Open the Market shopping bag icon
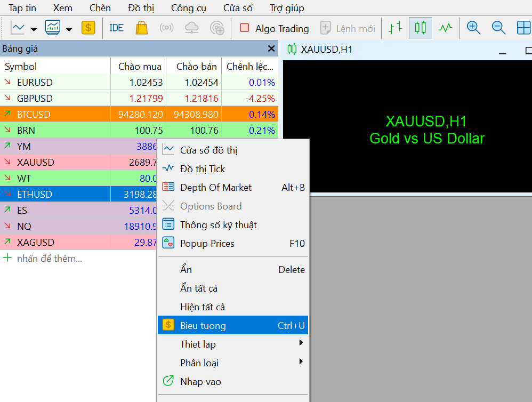The width and height of the screenshot is (532, 402). [141, 28]
